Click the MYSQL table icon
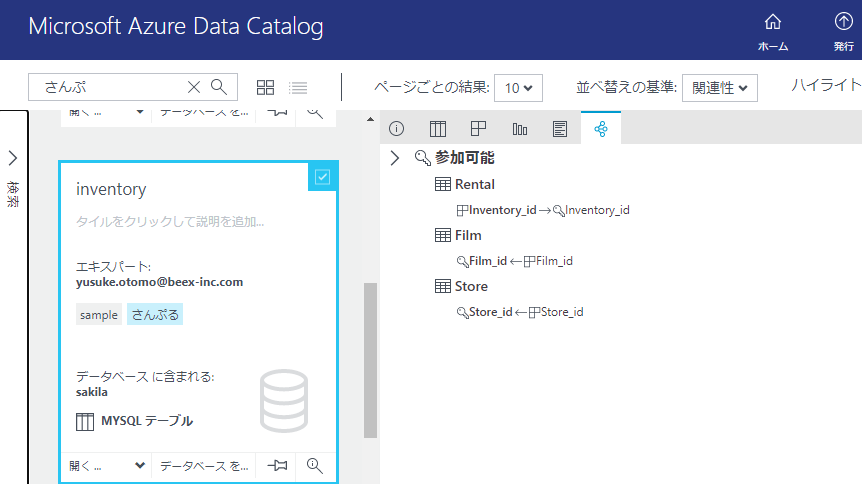862x484 pixels. [x=85, y=421]
